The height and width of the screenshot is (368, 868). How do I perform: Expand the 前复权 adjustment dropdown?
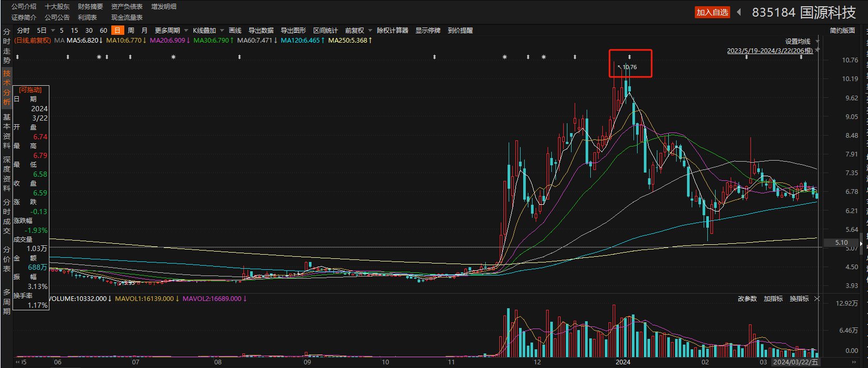coord(370,31)
